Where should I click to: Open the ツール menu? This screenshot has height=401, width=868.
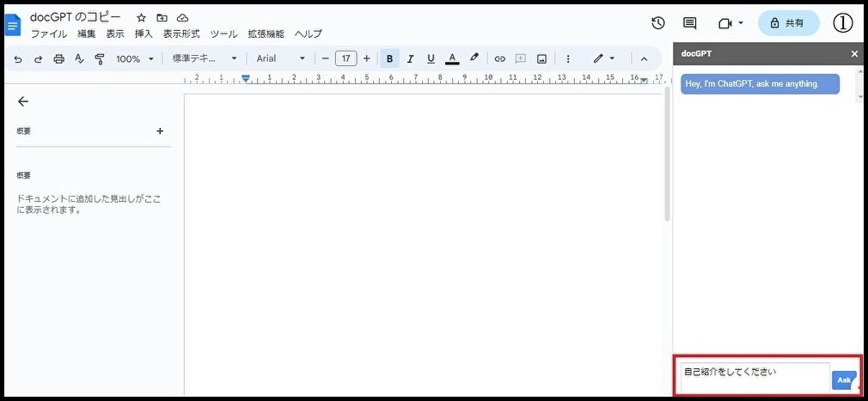click(223, 34)
